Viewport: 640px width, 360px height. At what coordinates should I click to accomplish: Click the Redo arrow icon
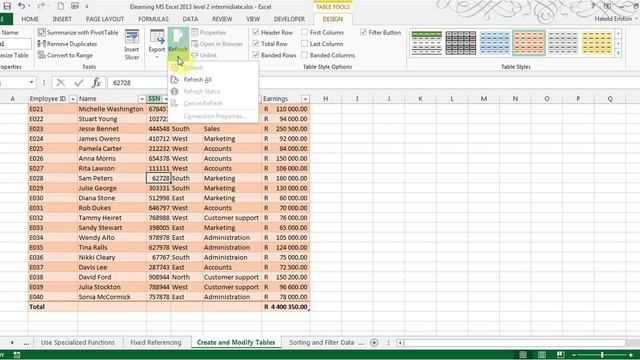click(x=41, y=6)
